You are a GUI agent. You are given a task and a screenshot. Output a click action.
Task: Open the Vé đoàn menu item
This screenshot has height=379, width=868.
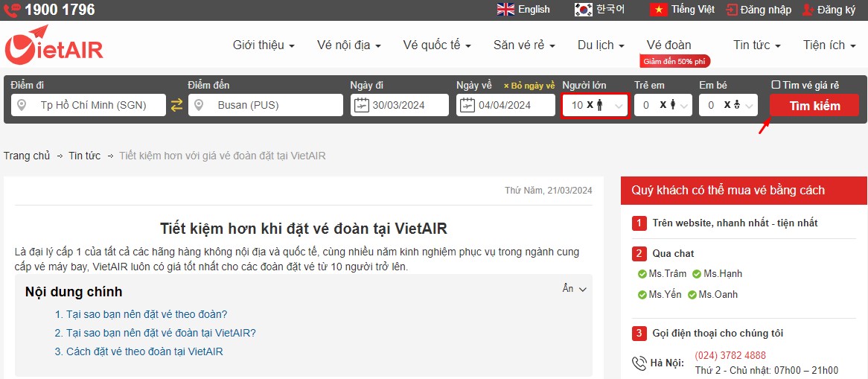coord(668,45)
